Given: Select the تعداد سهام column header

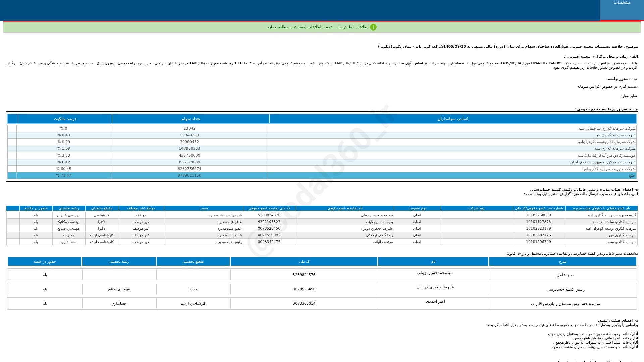Looking at the screenshot, I should point(191,119).
